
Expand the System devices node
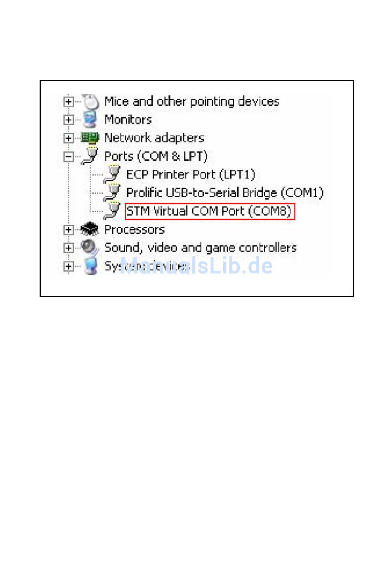point(69,266)
